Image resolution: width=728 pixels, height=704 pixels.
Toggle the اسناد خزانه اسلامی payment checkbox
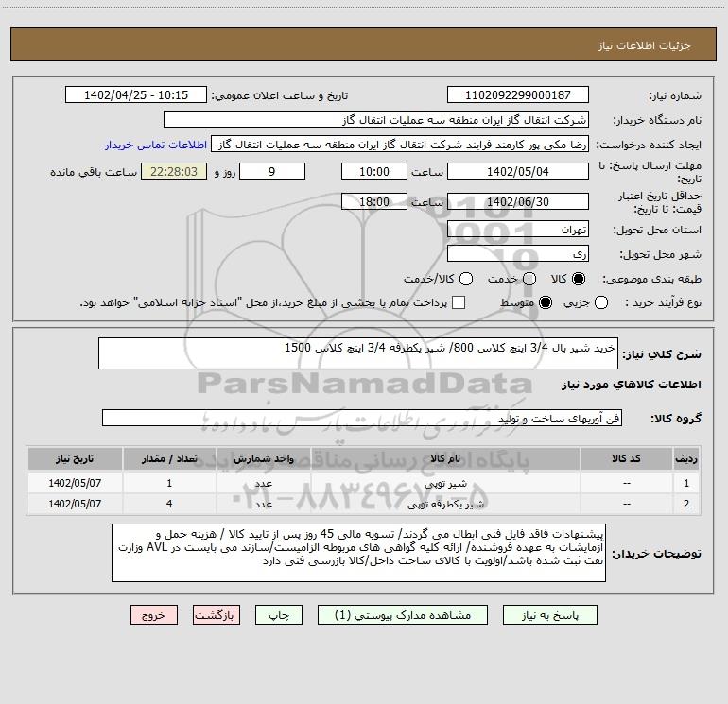(459, 302)
